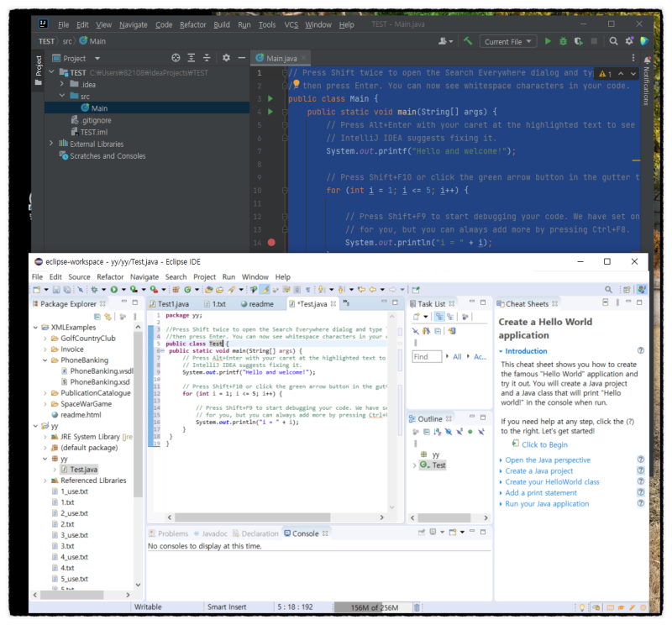Viewport: 672px width, 625px height.
Task: Open Project panel options gear in IntelliJ
Action: click(x=226, y=58)
